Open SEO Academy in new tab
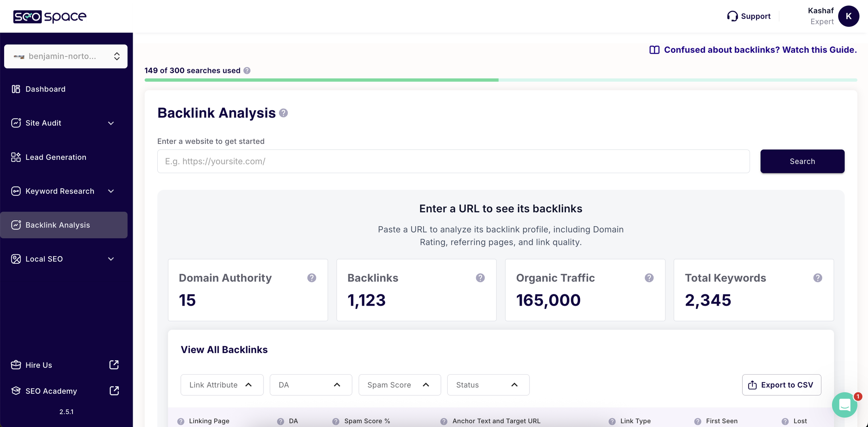868x427 pixels. (x=114, y=391)
